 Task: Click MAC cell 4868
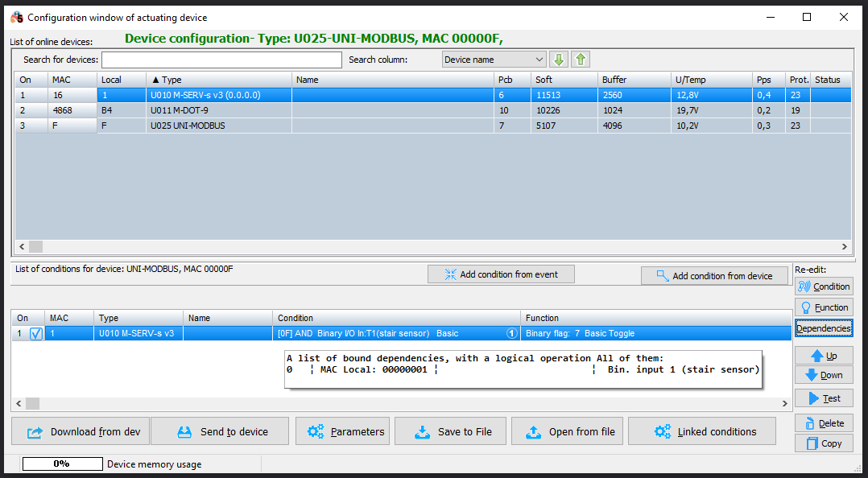(x=72, y=110)
